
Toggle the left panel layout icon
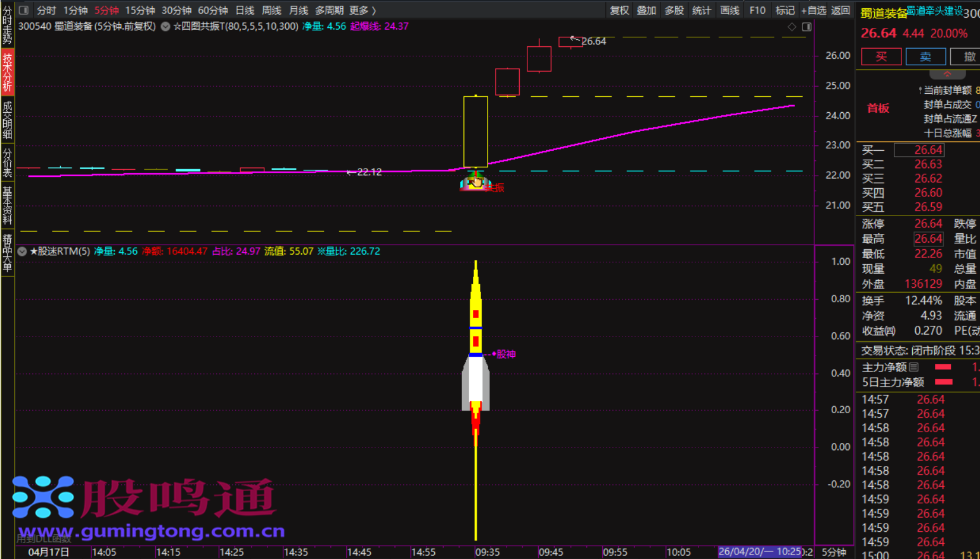click(x=23, y=10)
